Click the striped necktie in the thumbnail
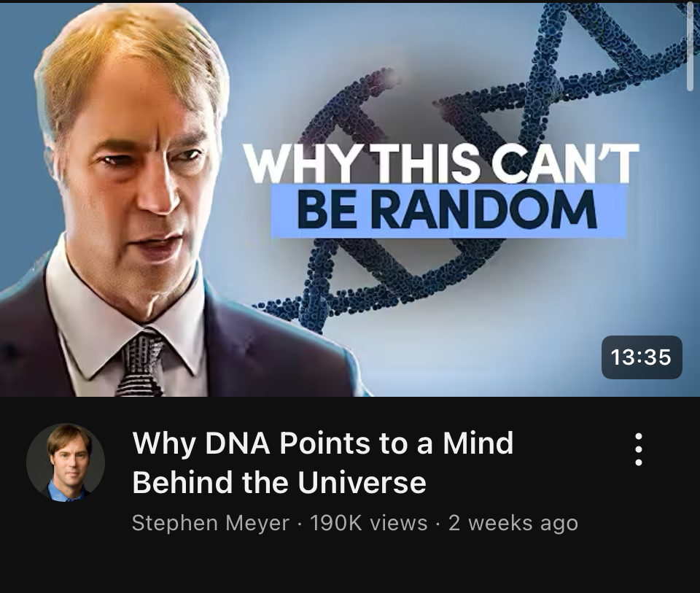The image size is (700, 593). click(x=139, y=363)
